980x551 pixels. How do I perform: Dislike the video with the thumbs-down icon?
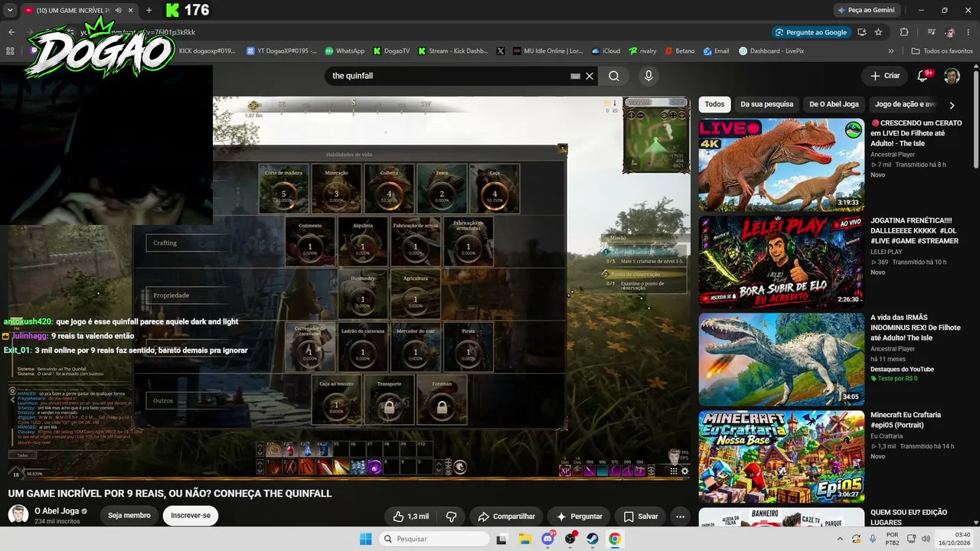[x=452, y=517]
